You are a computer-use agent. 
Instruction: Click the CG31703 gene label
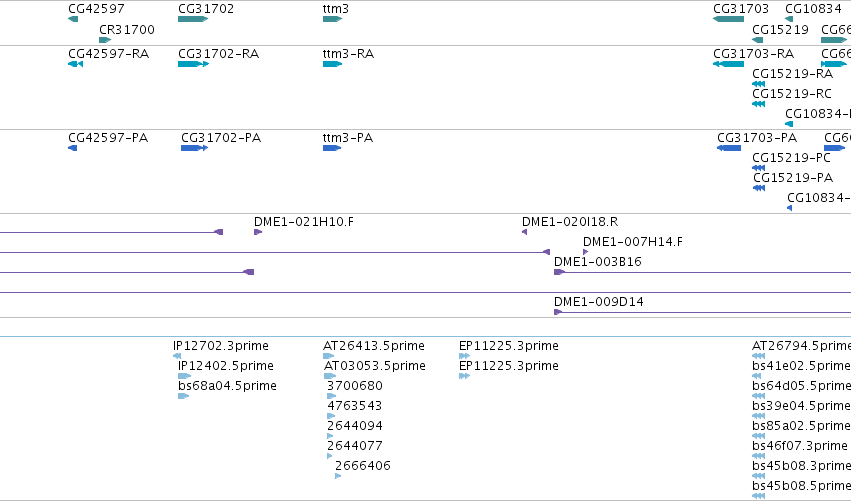(x=741, y=9)
